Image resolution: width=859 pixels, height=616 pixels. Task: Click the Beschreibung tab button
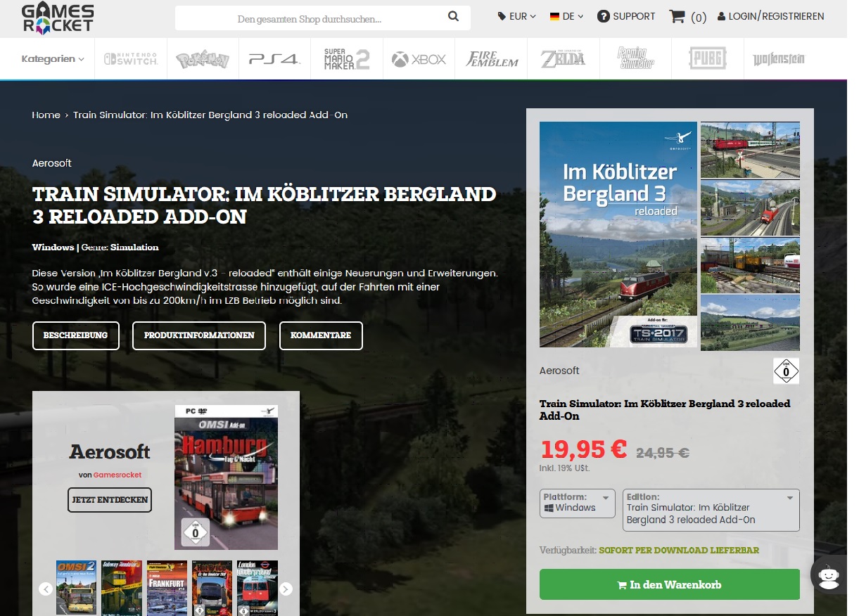click(76, 335)
